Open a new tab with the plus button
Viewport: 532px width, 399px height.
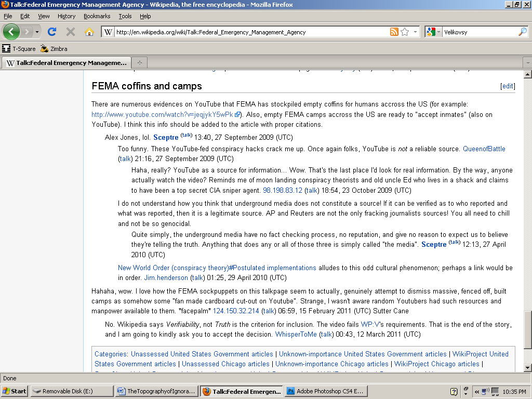(x=139, y=63)
